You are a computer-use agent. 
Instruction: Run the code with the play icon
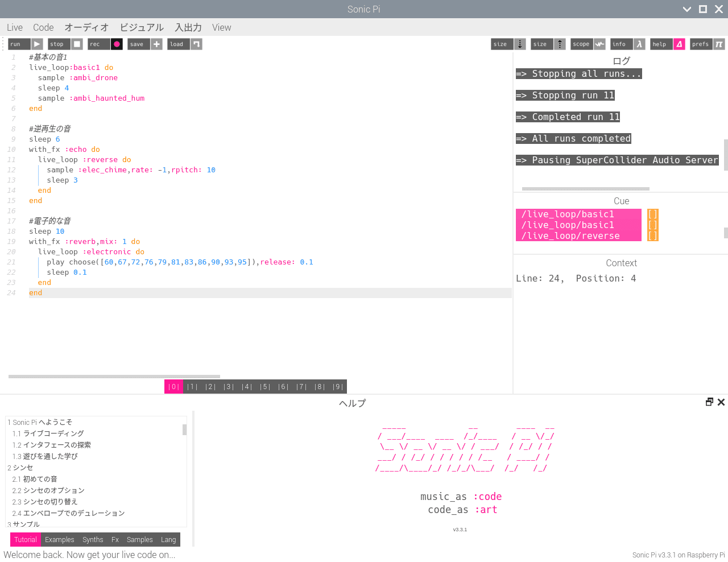coord(37,44)
